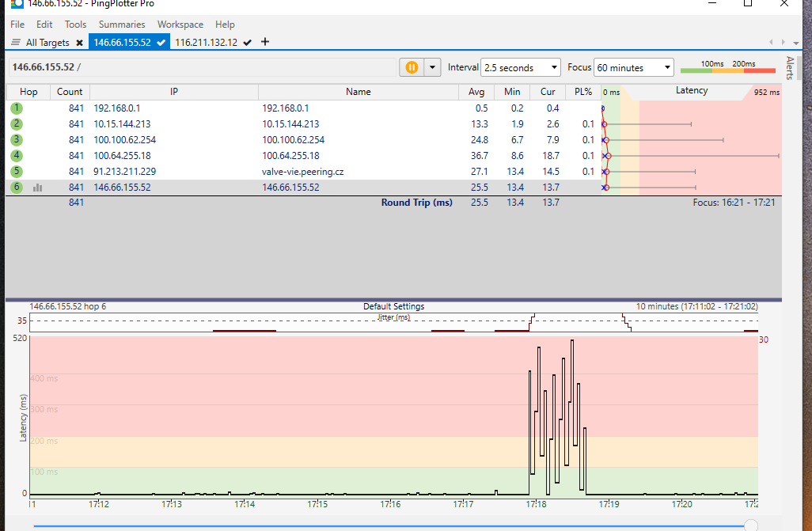Switch to the 116.211.132.12 tab
Viewport: 812px width, 531px height.
click(206, 43)
